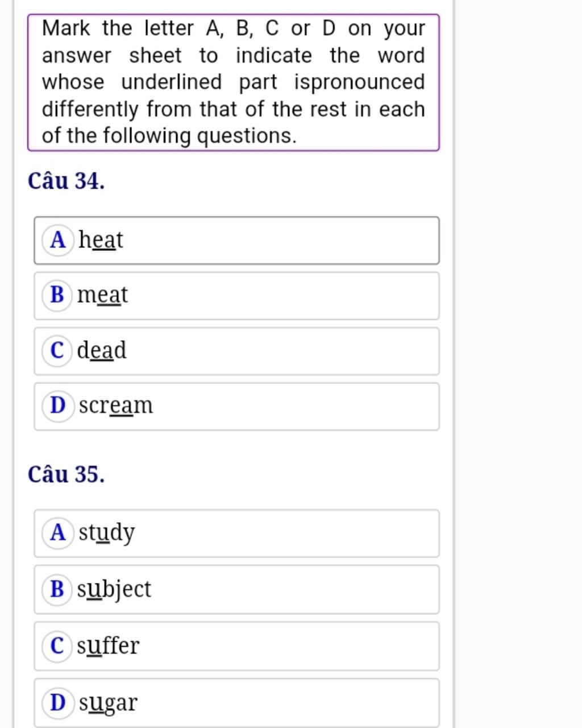Select circle B for meat
The image size is (582, 728).
coord(57,295)
